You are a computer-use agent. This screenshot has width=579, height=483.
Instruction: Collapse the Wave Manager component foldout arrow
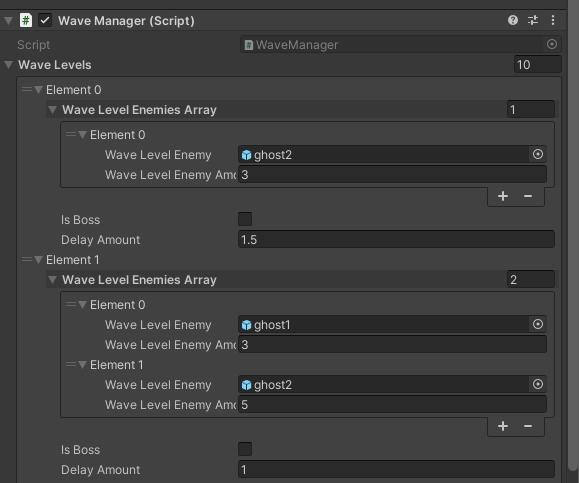pyautogui.click(x=8, y=20)
